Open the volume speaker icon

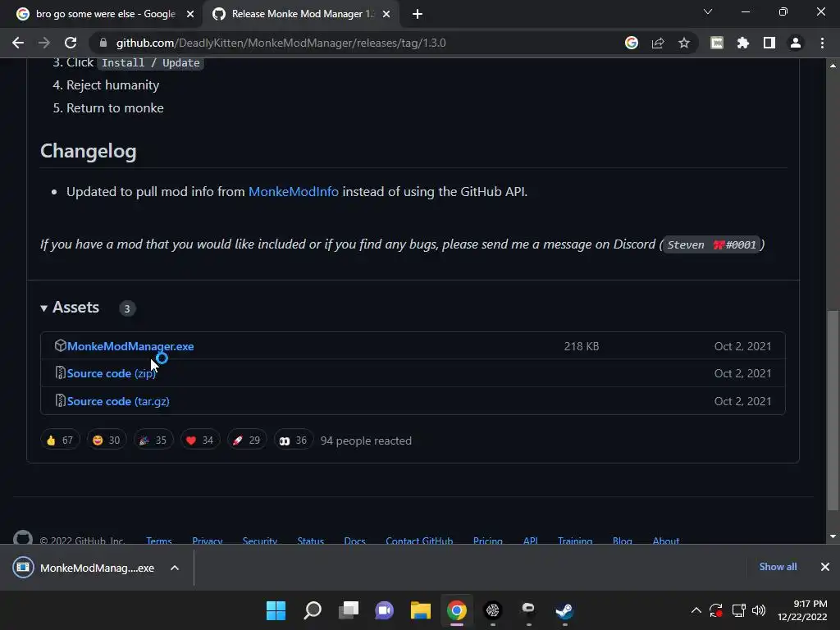click(x=759, y=610)
